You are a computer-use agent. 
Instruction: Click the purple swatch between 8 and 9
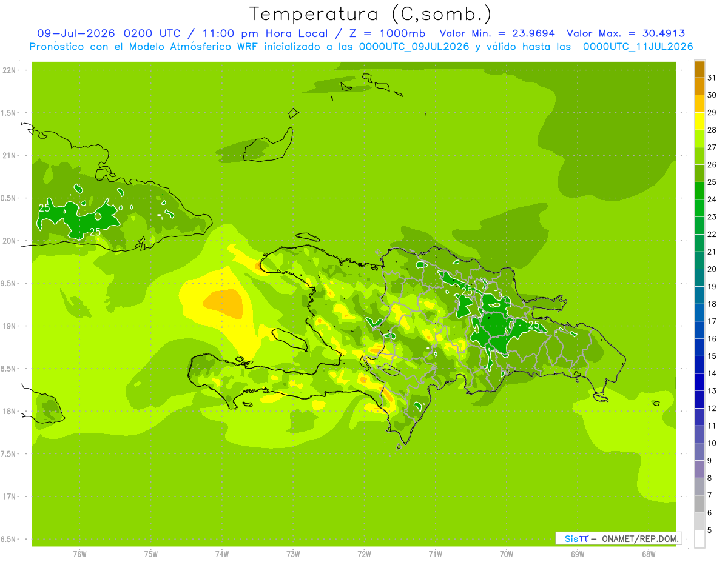[x=699, y=469]
